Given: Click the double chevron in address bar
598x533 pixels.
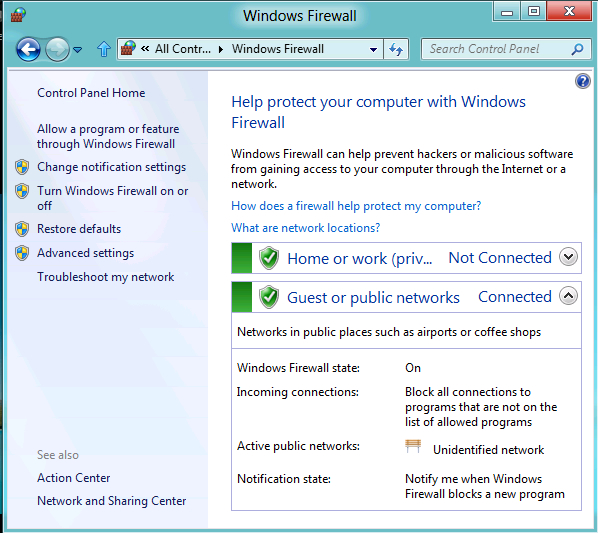Looking at the screenshot, I should click(145, 49).
